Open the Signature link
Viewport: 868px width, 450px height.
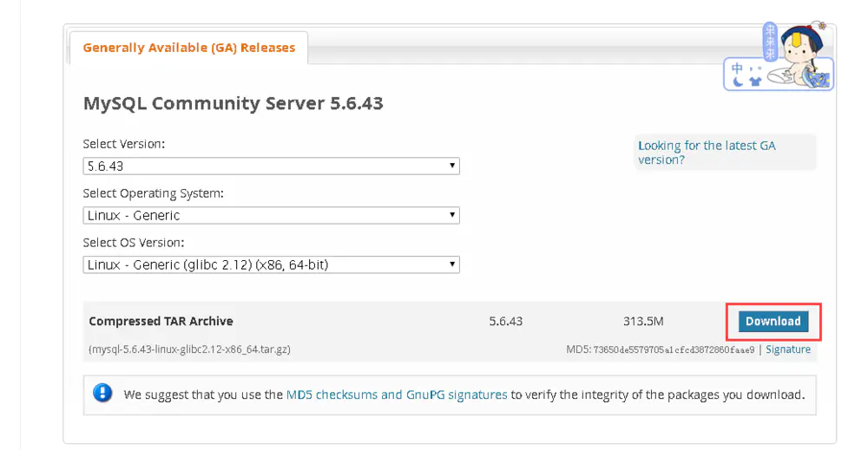(x=788, y=349)
